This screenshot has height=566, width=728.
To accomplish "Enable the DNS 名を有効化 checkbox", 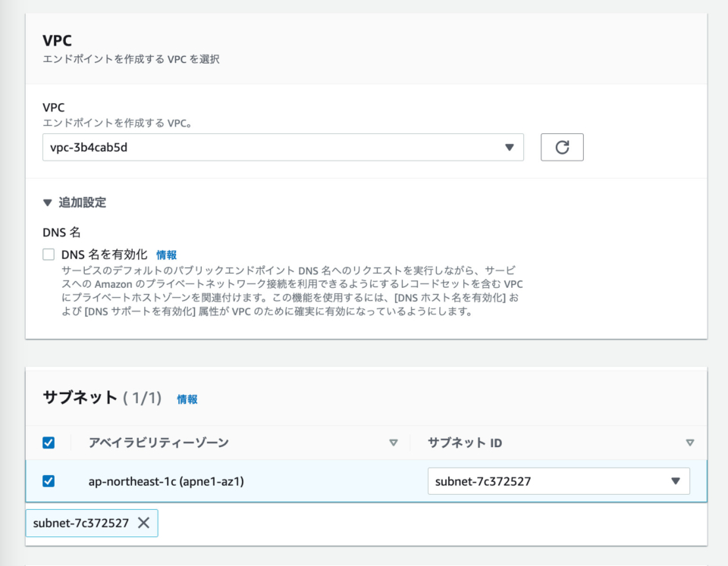I will (48, 255).
